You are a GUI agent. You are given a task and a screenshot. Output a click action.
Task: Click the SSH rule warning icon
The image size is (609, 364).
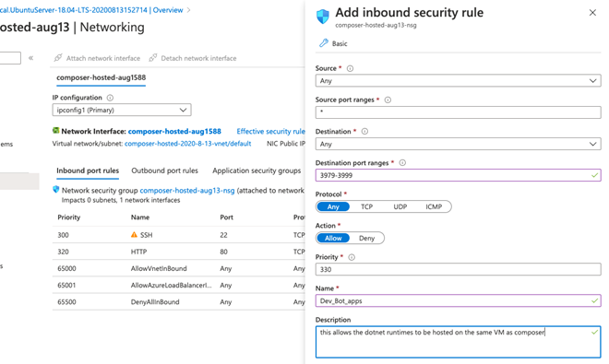pos(134,234)
